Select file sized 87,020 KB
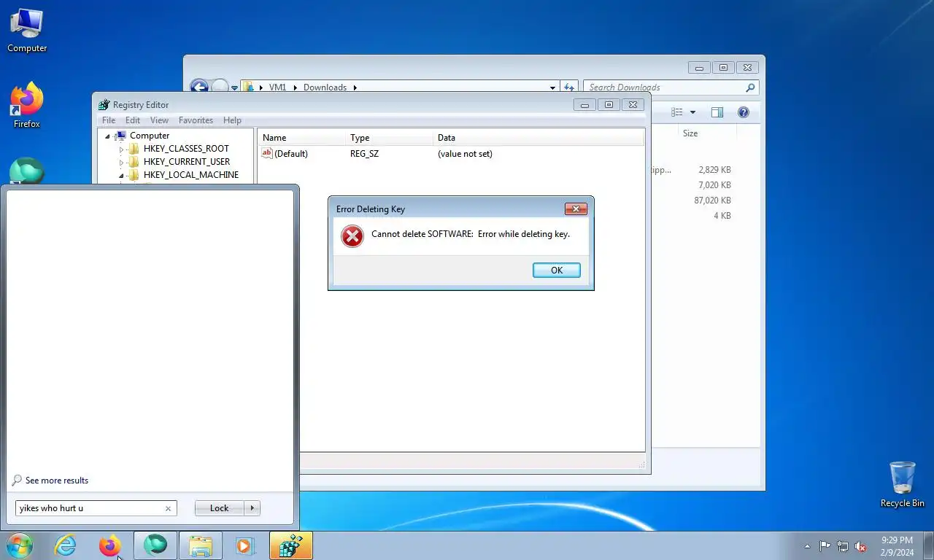934x560 pixels. click(x=712, y=201)
